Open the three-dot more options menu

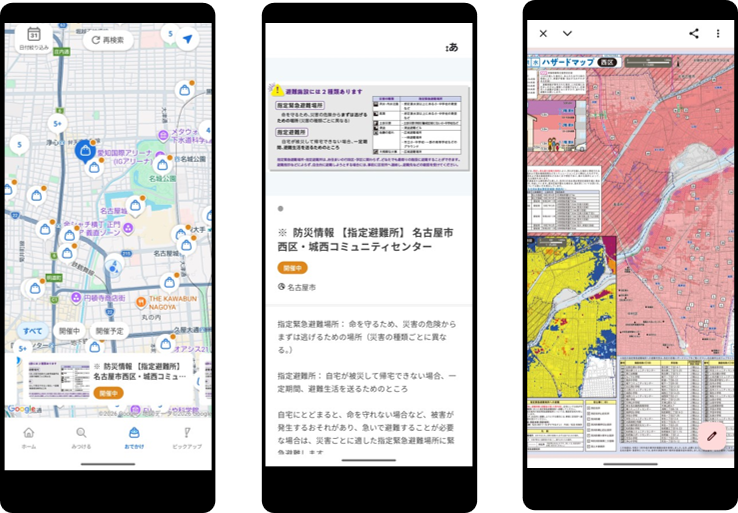[718, 33]
